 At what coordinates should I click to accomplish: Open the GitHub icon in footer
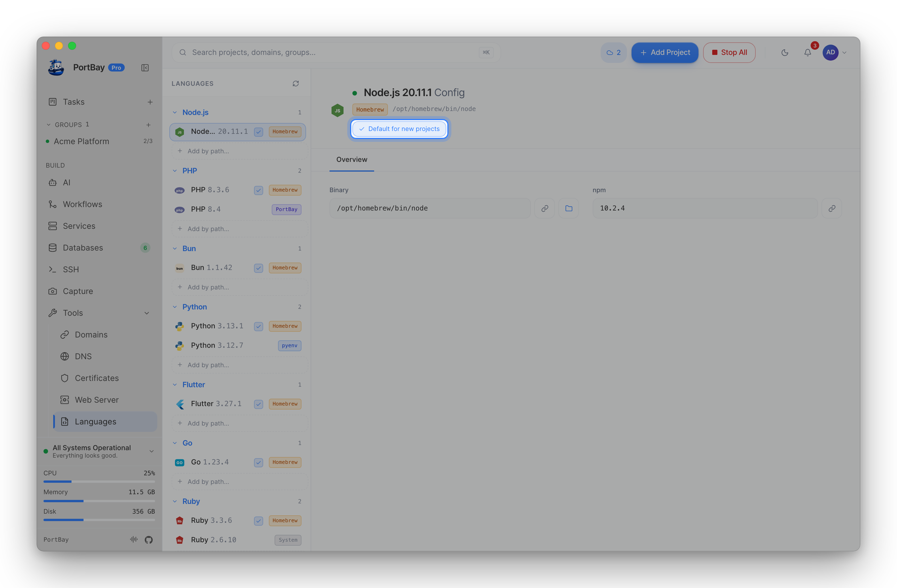point(149,540)
